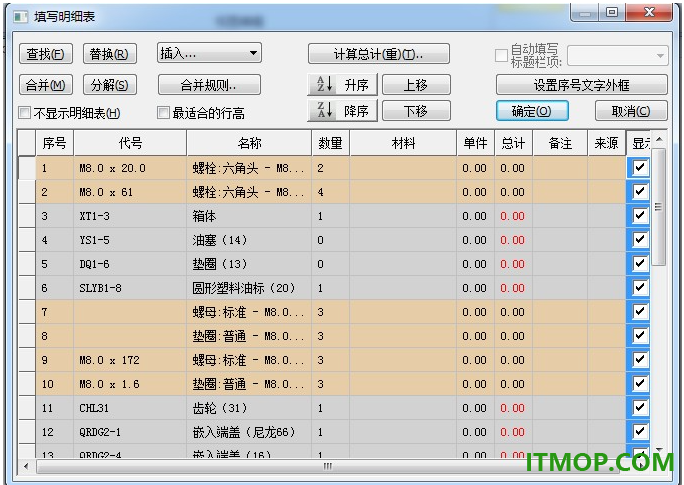Viewport: 684px width, 485px height.
Task: Click the row selector for row 1
Action: (x=27, y=168)
